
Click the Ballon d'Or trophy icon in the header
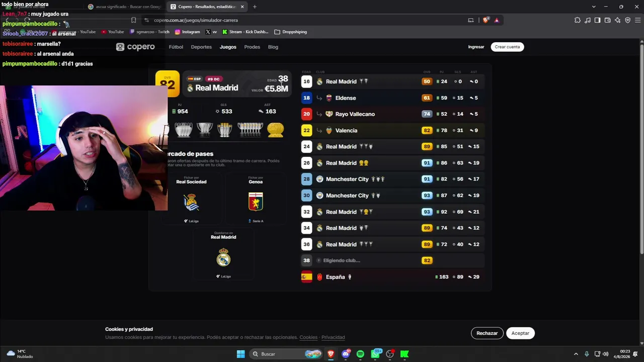[275, 130]
